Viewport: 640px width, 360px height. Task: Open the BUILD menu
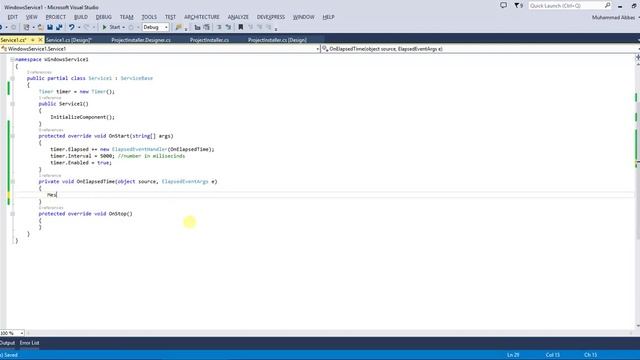(81, 17)
